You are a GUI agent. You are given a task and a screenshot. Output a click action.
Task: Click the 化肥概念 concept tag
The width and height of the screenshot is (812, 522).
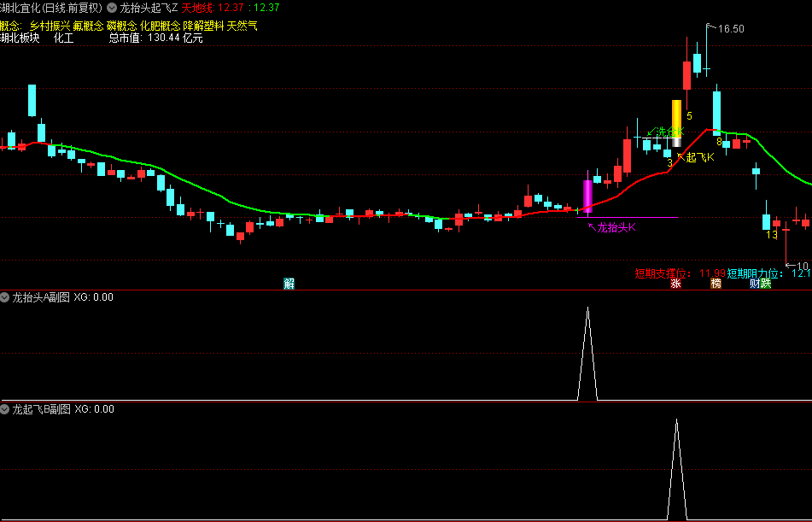click(x=160, y=26)
